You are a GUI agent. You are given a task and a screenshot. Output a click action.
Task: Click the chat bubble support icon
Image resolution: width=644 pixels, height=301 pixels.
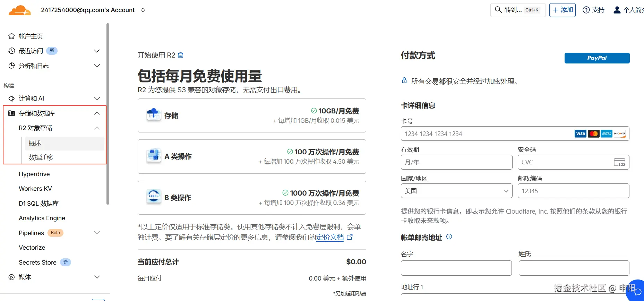636,291
